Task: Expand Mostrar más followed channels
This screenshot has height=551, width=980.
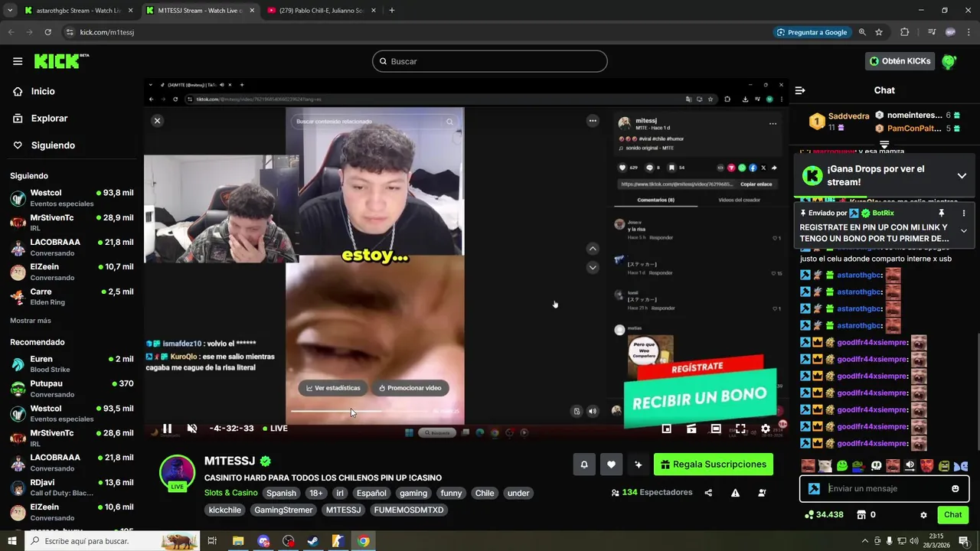Action: click(31, 321)
